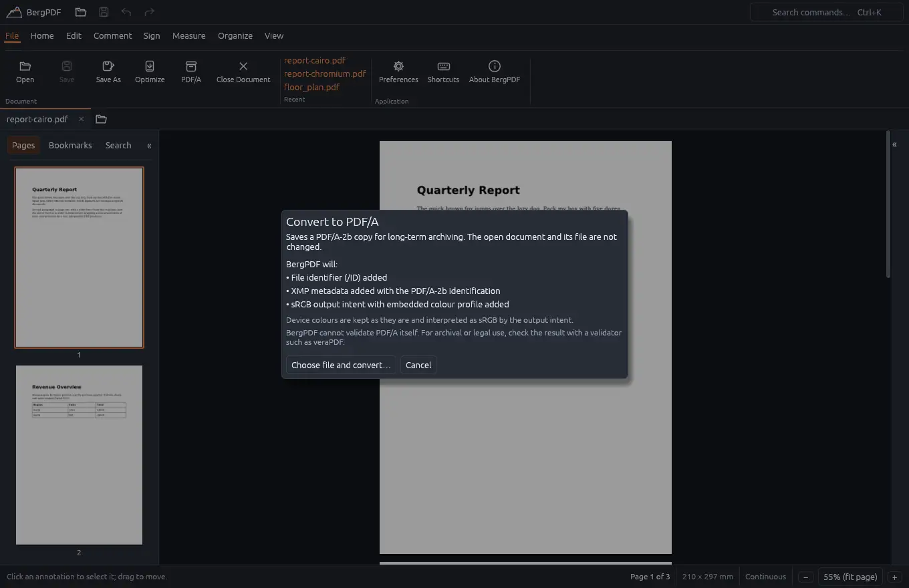This screenshot has height=588, width=909.
Task: Expand the right side panel chevron
Action: click(x=894, y=144)
